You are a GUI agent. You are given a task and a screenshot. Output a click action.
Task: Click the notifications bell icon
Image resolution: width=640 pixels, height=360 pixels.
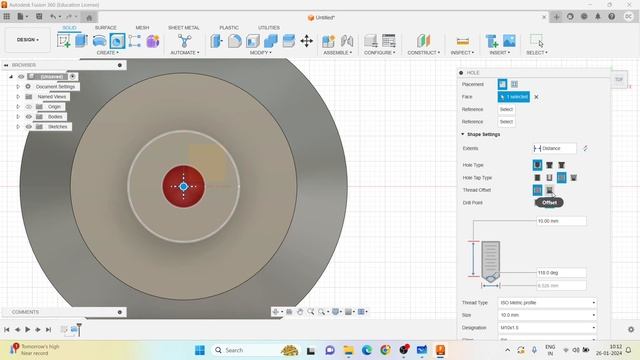click(598, 17)
